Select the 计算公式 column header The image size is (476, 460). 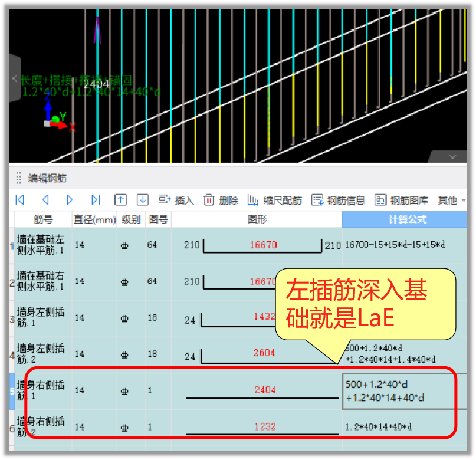tap(405, 219)
